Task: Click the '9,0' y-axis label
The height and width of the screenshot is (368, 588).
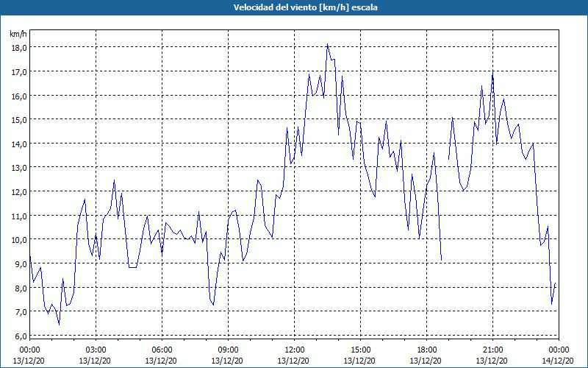Action: click(x=21, y=264)
